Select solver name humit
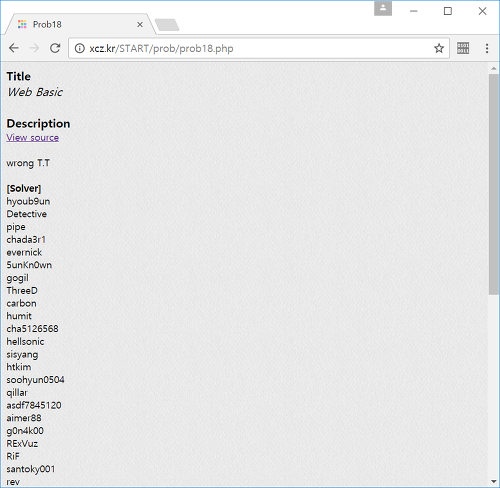This screenshot has height=488, width=500. [19, 316]
